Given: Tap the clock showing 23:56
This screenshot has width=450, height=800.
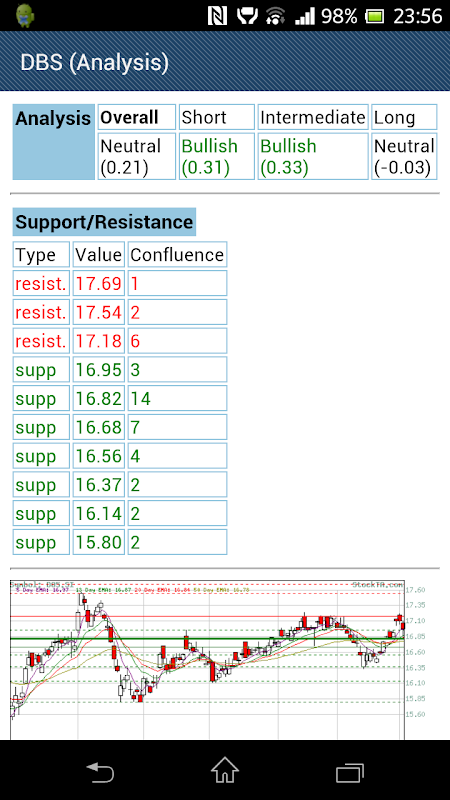Looking at the screenshot, I should (417, 16).
